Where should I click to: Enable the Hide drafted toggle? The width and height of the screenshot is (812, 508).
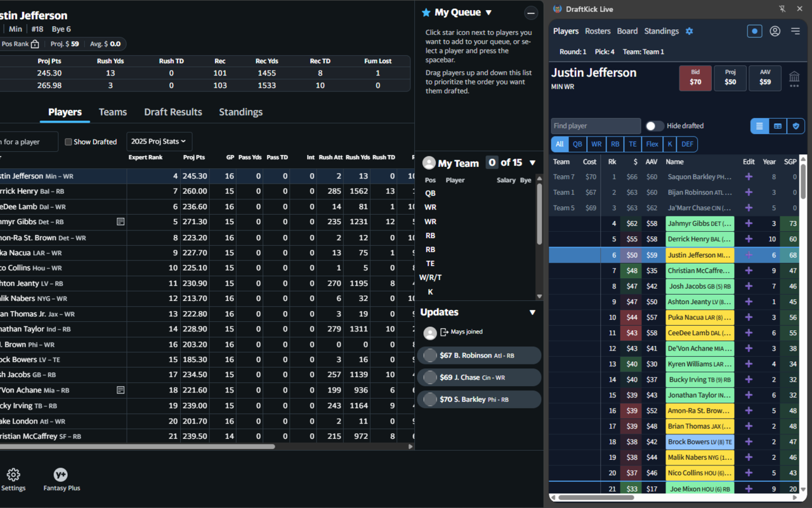click(x=654, y=126)
